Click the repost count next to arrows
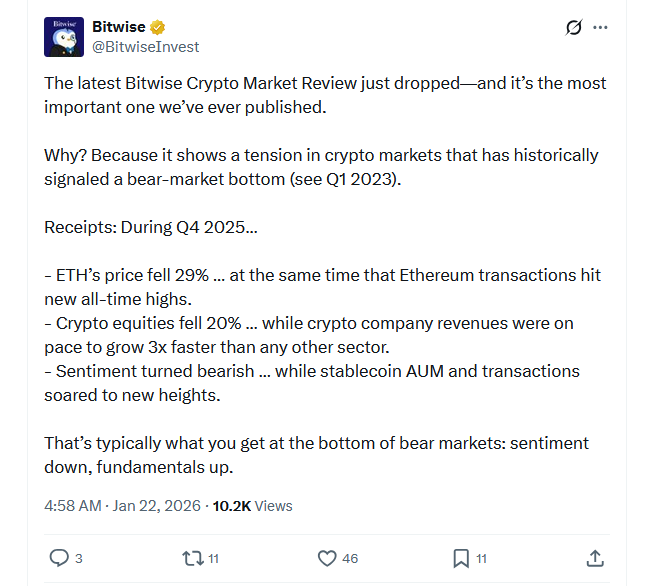Viewport: 656px width, 586px height. (x=215, y=558)
